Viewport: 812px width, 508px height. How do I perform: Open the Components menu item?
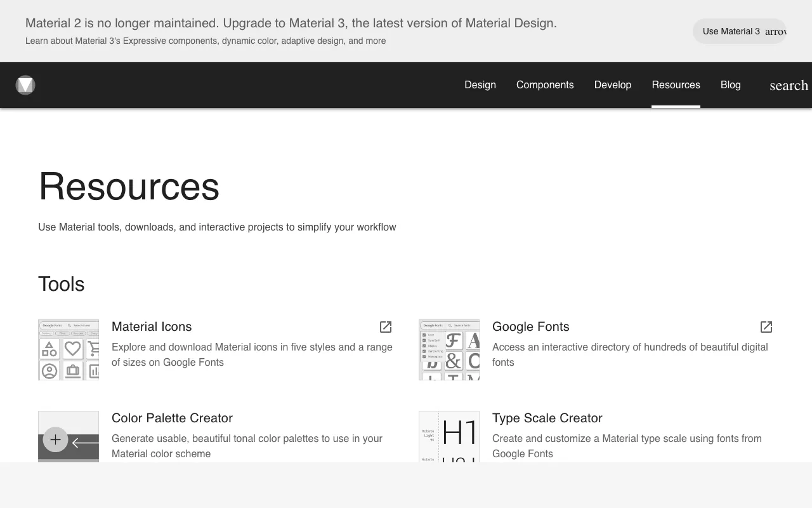coord(545,85)
